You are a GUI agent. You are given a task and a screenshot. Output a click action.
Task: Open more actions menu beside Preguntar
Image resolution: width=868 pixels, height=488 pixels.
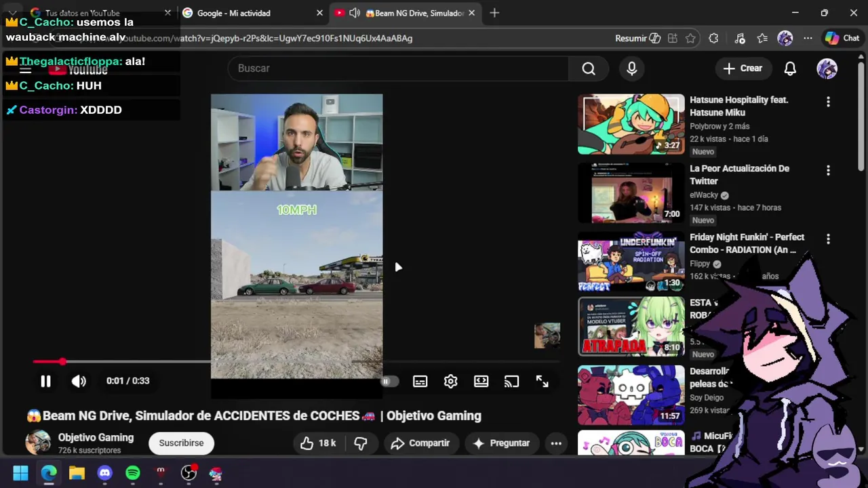[556, 443]
